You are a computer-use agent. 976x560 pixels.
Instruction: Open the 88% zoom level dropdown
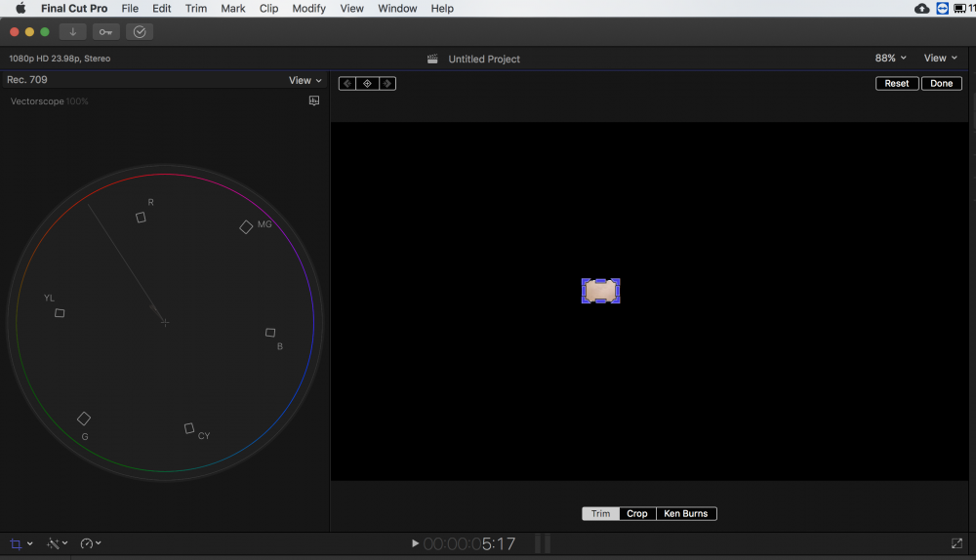coord(891,59)
